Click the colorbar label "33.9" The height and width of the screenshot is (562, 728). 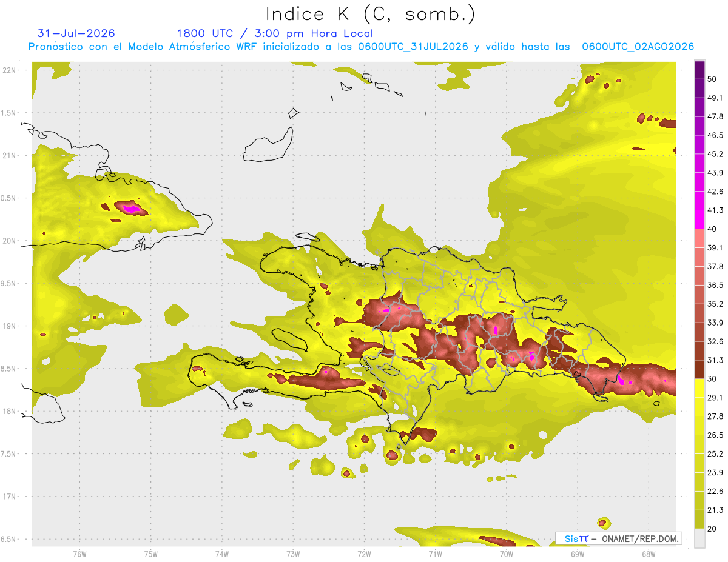pos(715,323)
